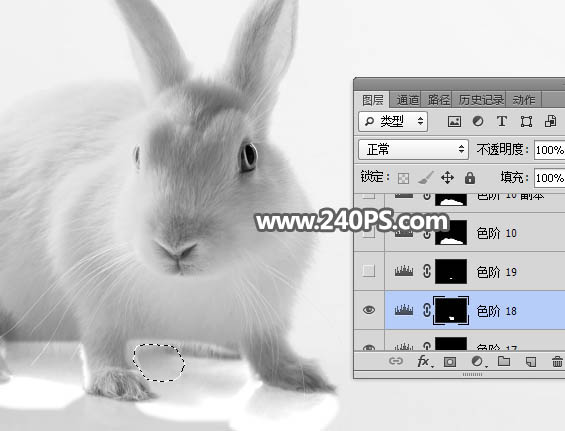Screen dimensions: 565x431
Task: Click the mask link icon of 色阶 18
Action: coord(427,310)
